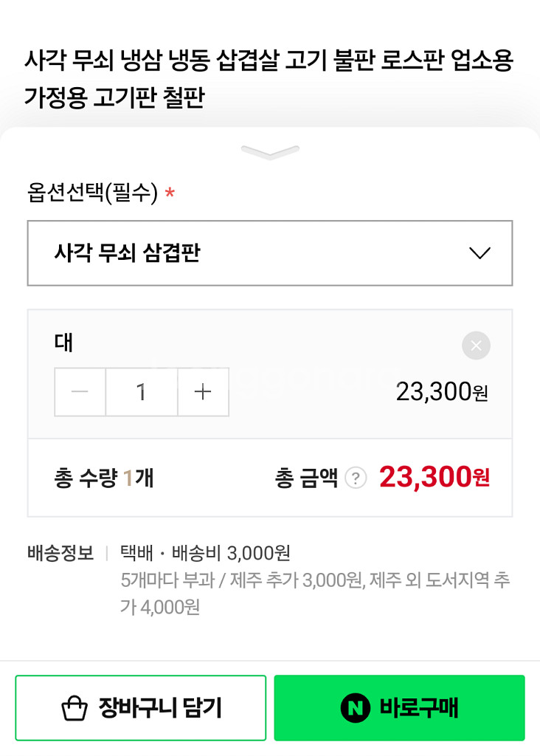Click the 택배 배송비 3,000원 shipping text

pyautogui.click(x=205, y=553)
